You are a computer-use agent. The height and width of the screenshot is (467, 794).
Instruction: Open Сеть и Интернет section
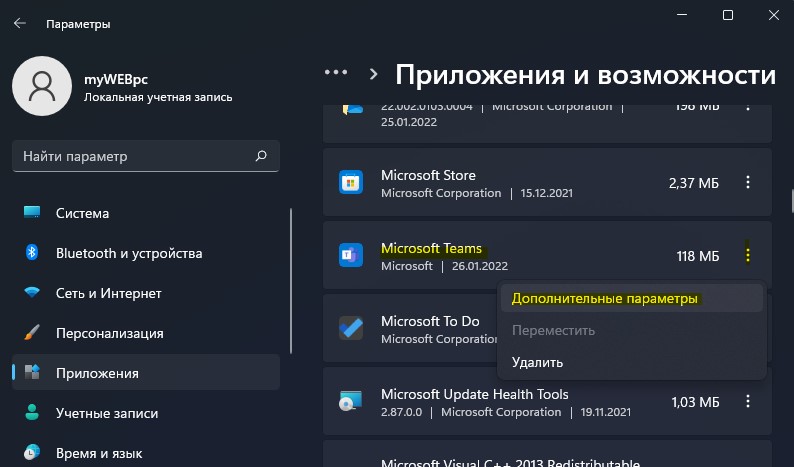(146, 293)
